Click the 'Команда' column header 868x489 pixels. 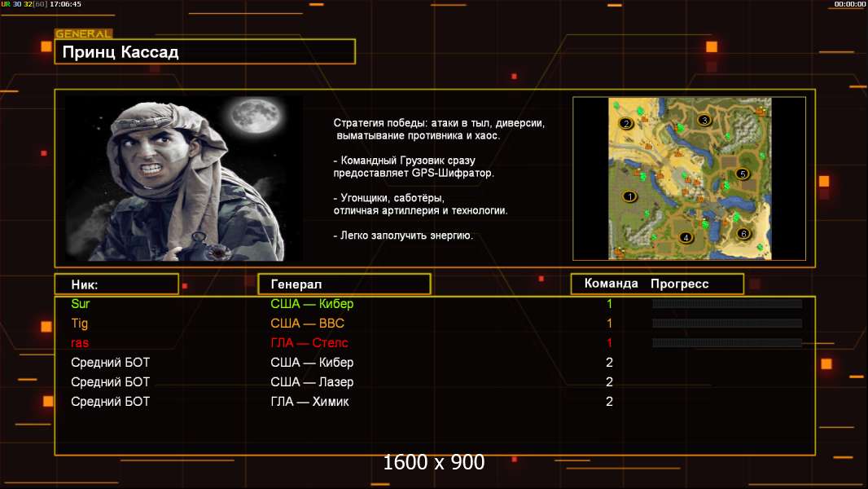[612, 284]
